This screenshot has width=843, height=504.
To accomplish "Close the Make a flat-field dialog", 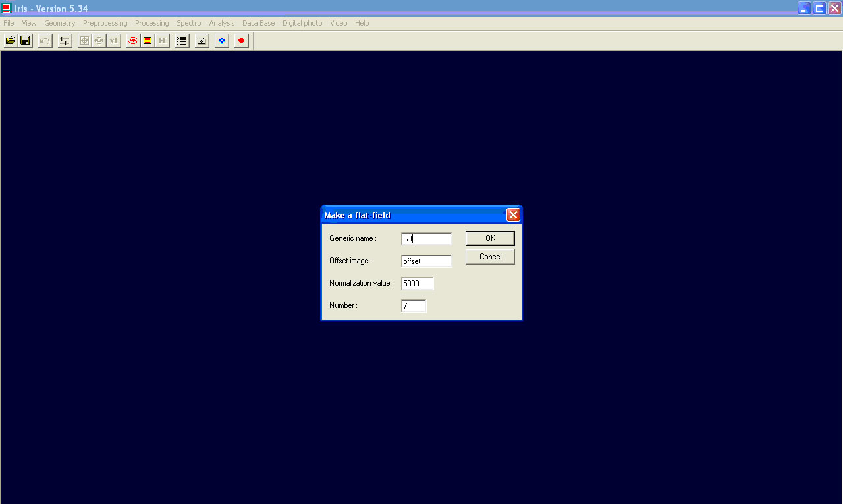I will pos(513,215).
